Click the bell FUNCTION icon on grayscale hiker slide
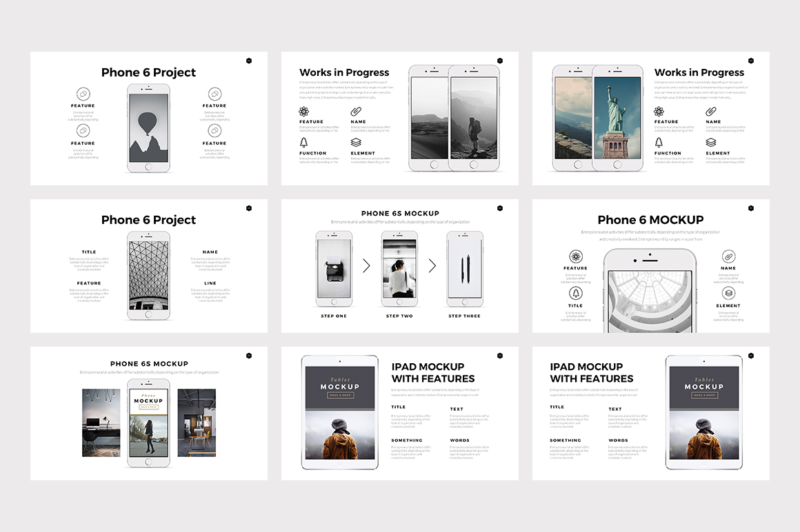800x532 pixels. tap(303, 142)
